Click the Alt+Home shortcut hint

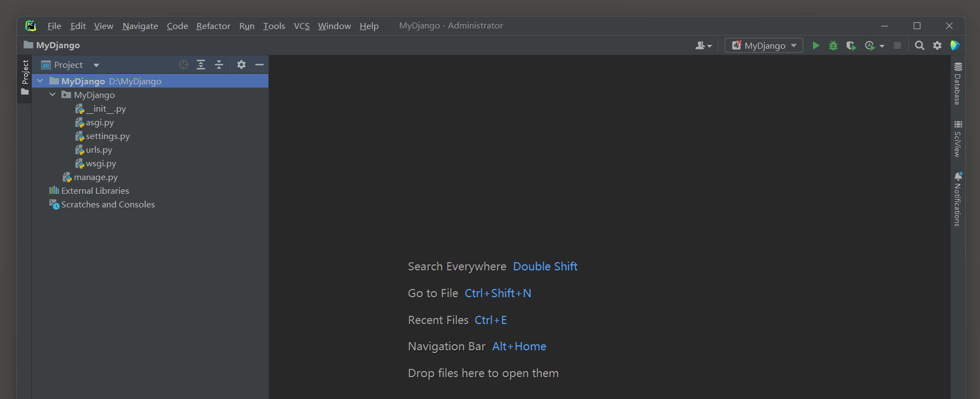click(x=519, y=346)
